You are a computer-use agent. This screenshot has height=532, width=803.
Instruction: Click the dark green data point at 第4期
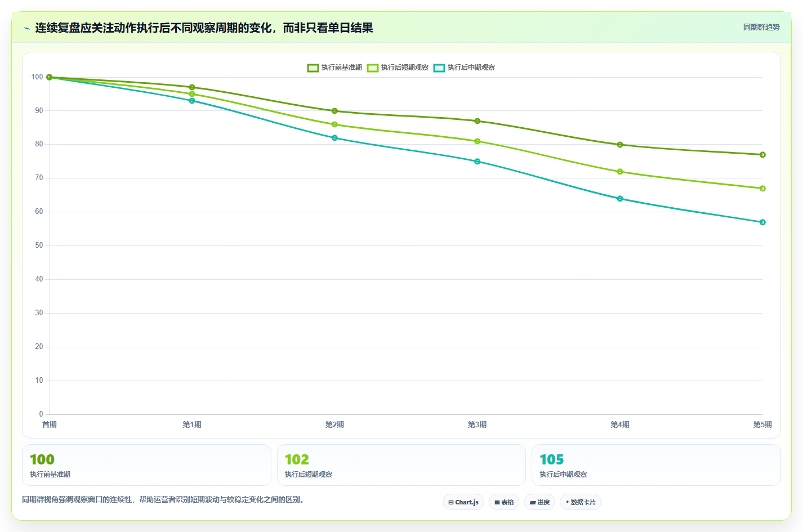click(x=620, y=145)
